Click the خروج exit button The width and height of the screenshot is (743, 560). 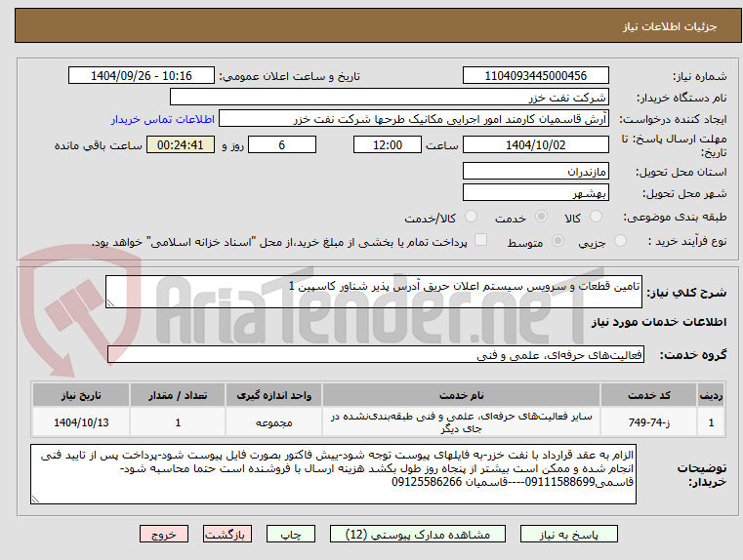coord(164,534)
